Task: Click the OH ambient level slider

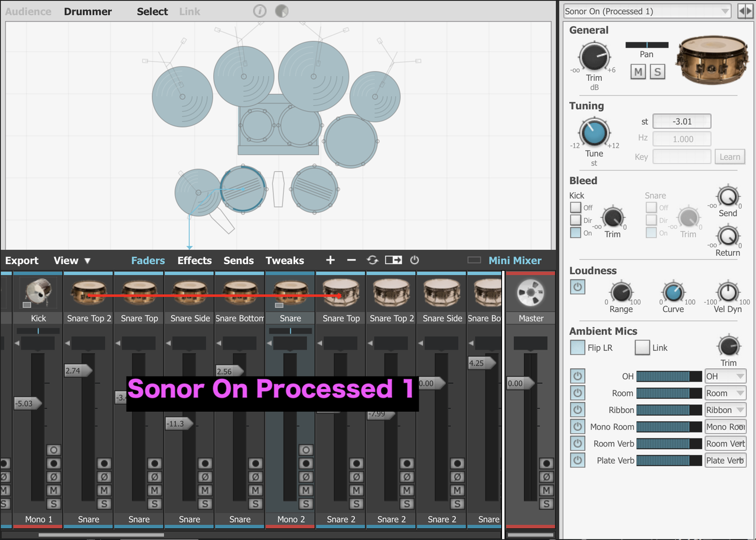Action: pyautogui.click(x=669, y=376)
